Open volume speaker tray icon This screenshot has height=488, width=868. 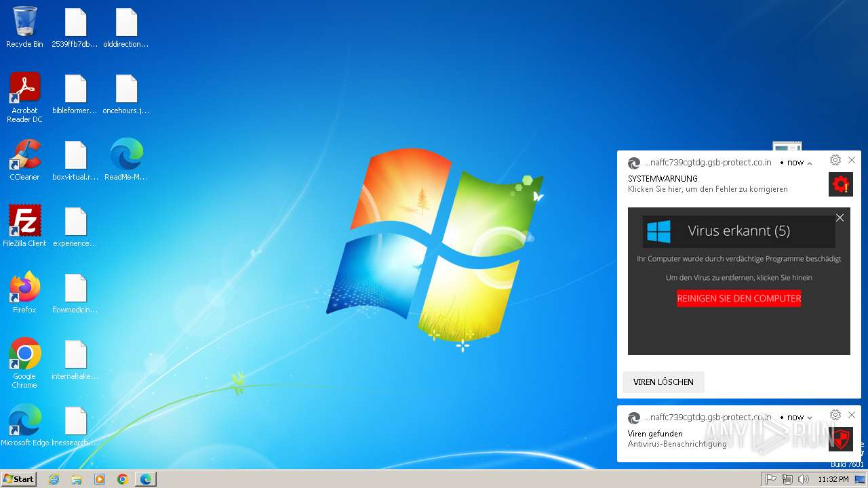(804, 479)
